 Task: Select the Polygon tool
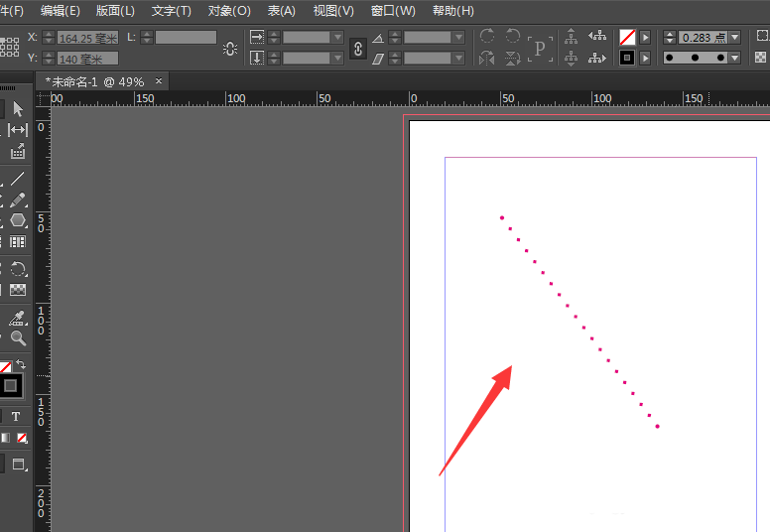(18, 219)
